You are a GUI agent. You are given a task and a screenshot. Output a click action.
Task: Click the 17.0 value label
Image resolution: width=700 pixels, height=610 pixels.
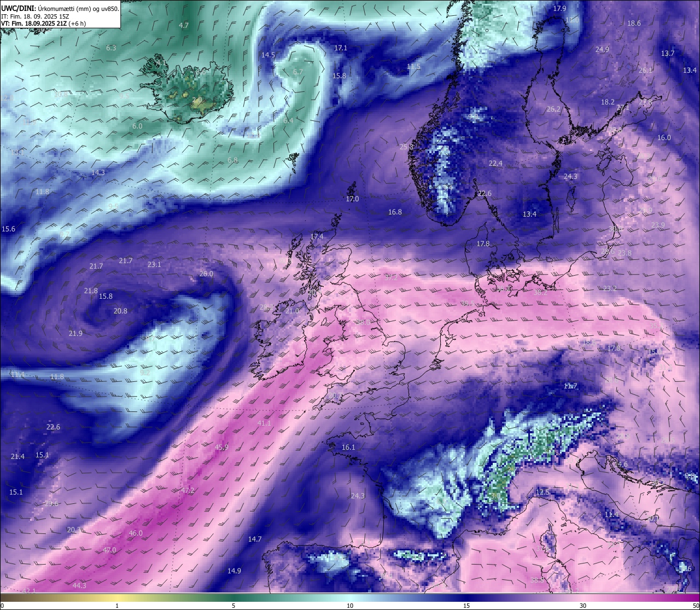tap(352, 199)
